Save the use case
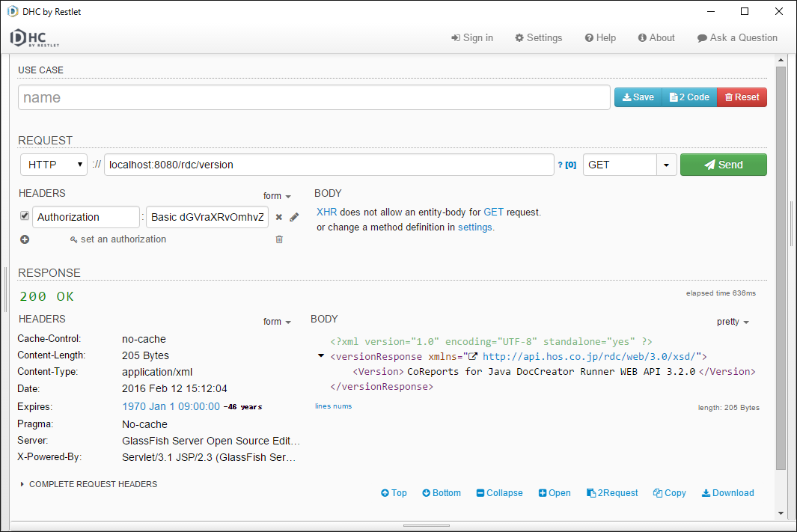Image resolution: width=797 pixels, height=532 pixels. 638,97
